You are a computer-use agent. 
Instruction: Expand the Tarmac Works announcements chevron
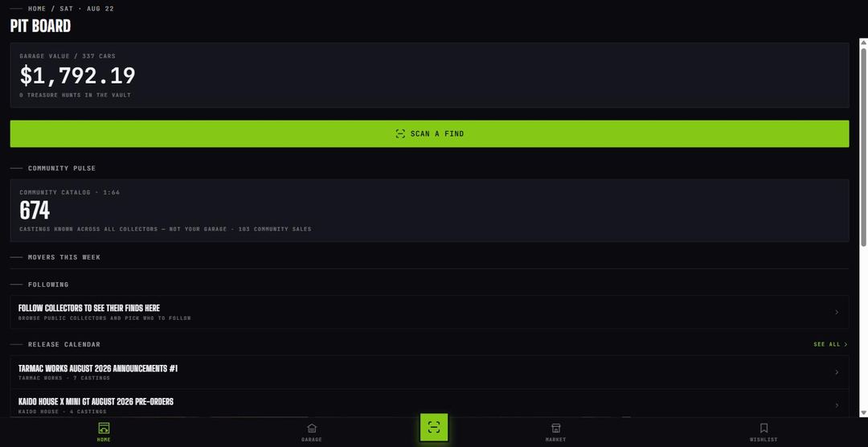coord(837,372)
